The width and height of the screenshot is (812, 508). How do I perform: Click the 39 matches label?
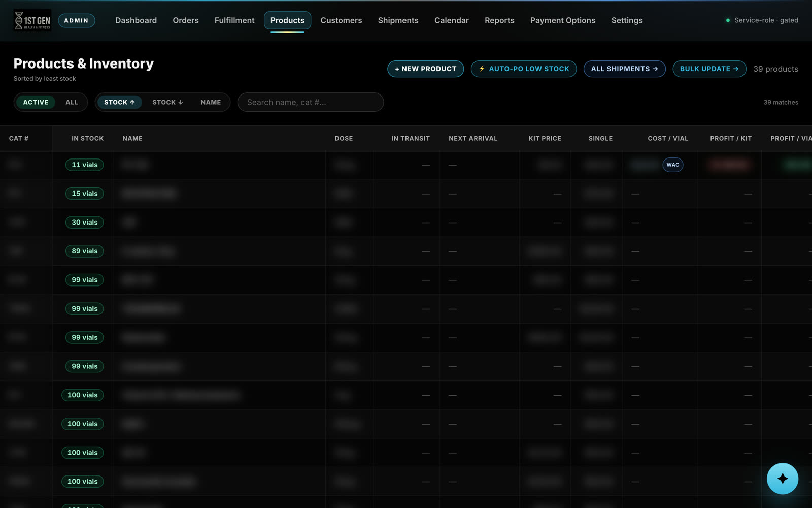(x=781, y=102)
